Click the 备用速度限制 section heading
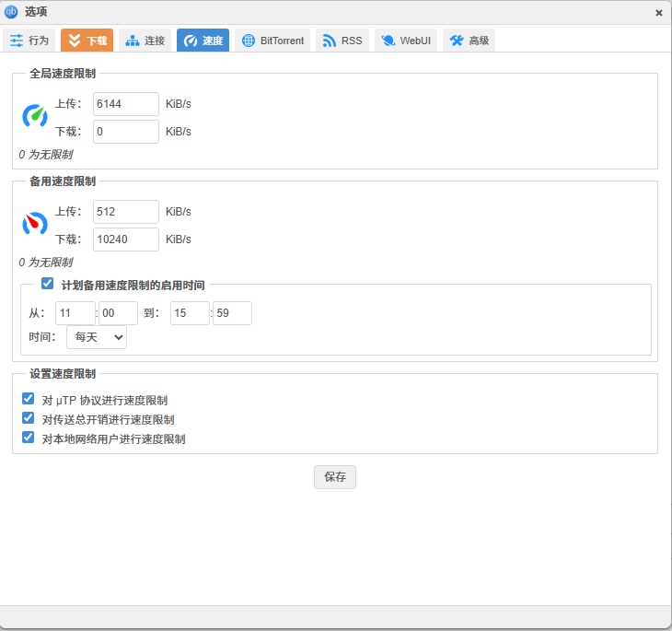Screen dimensions: 672x631 pyautogui.click(x=63, y=181)
